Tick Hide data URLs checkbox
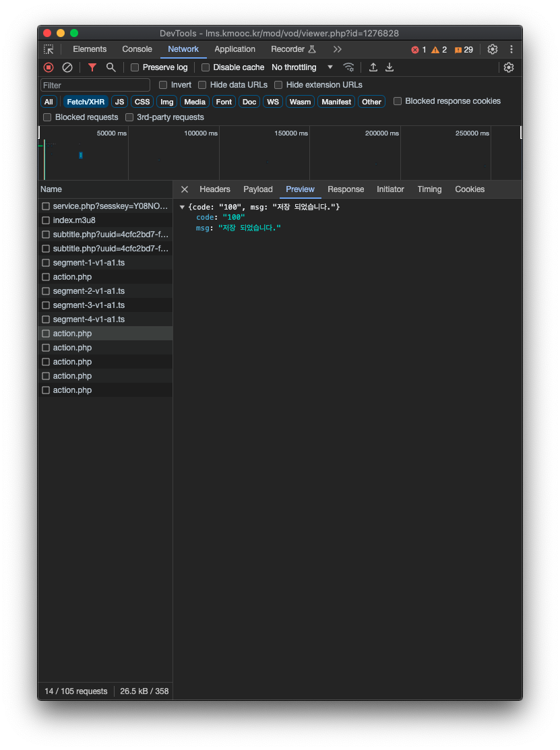 tap(202, 85)
